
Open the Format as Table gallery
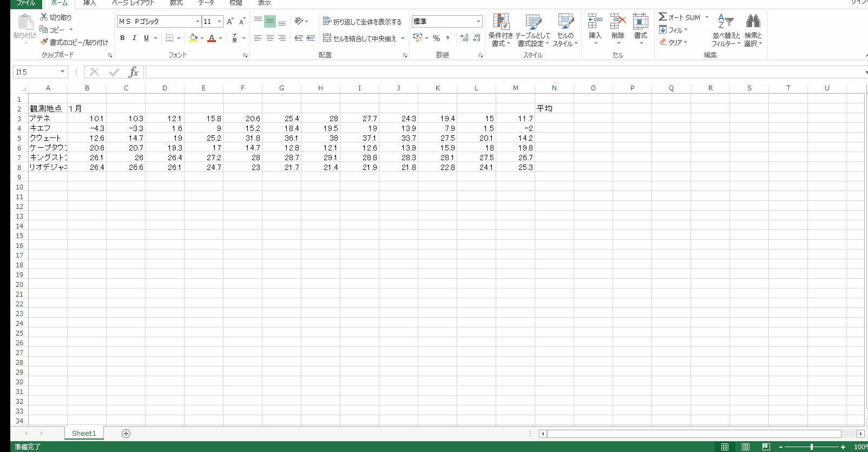532,23
